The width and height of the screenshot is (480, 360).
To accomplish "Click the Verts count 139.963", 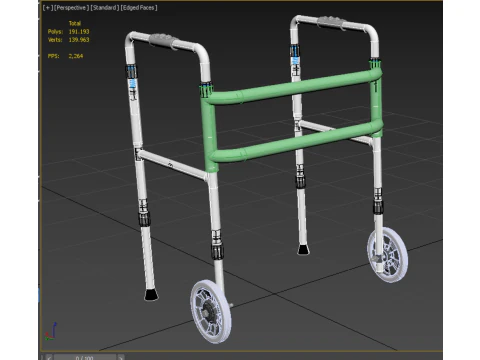I will click(x=79, y=40).
